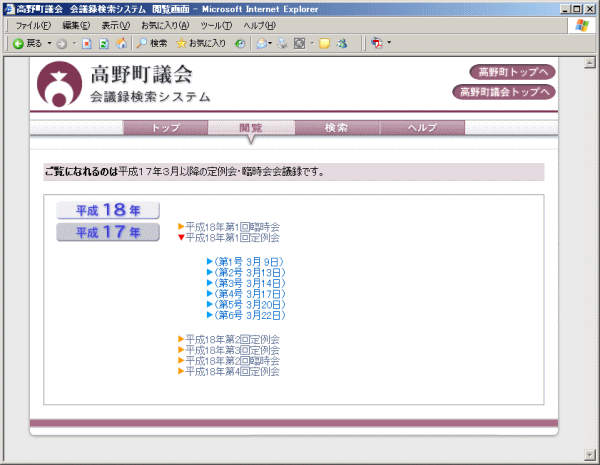Open the ヘルプ page tab
The height and width of the screenshot is (465, 600).
coord(422,127)
